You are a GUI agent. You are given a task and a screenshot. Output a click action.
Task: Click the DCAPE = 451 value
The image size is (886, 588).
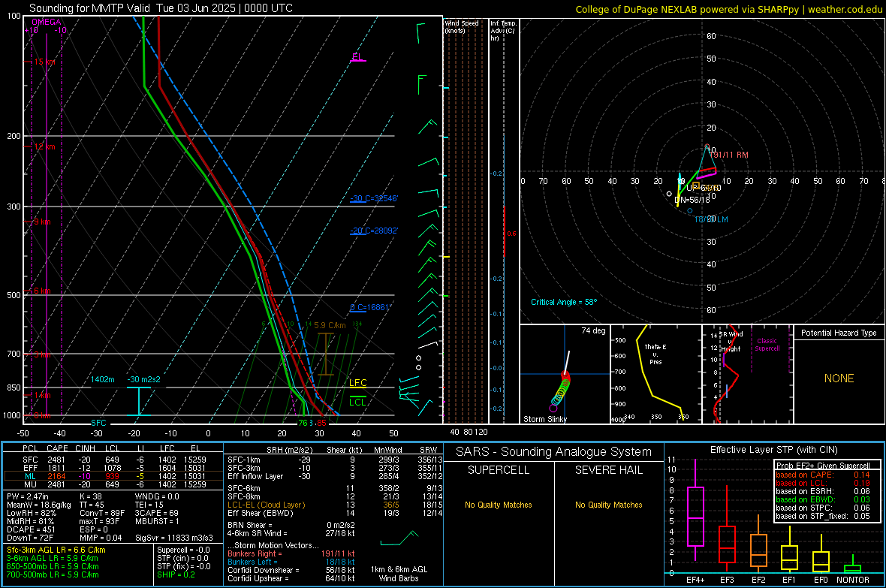coord(31,529)
